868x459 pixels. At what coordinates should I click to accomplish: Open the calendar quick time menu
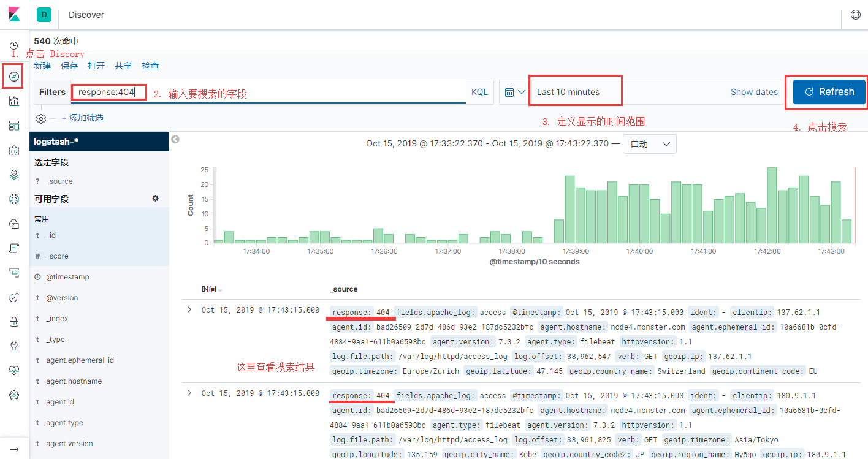click(x=515, y=92)
